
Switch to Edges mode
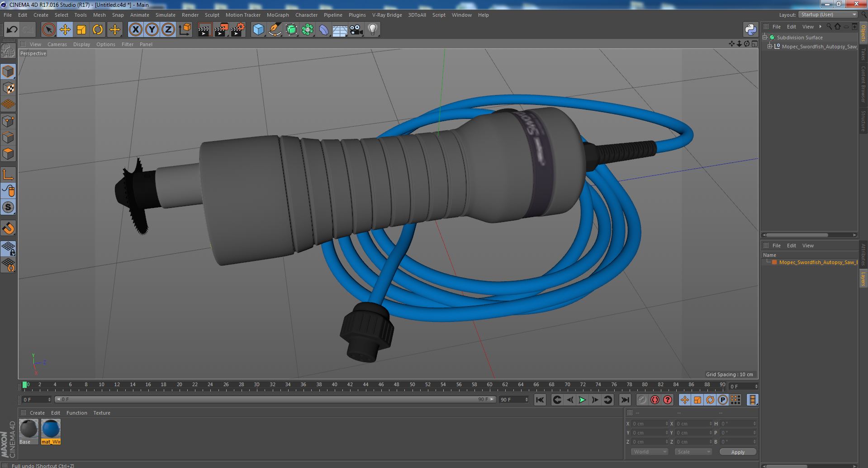[x=8, y=137]
